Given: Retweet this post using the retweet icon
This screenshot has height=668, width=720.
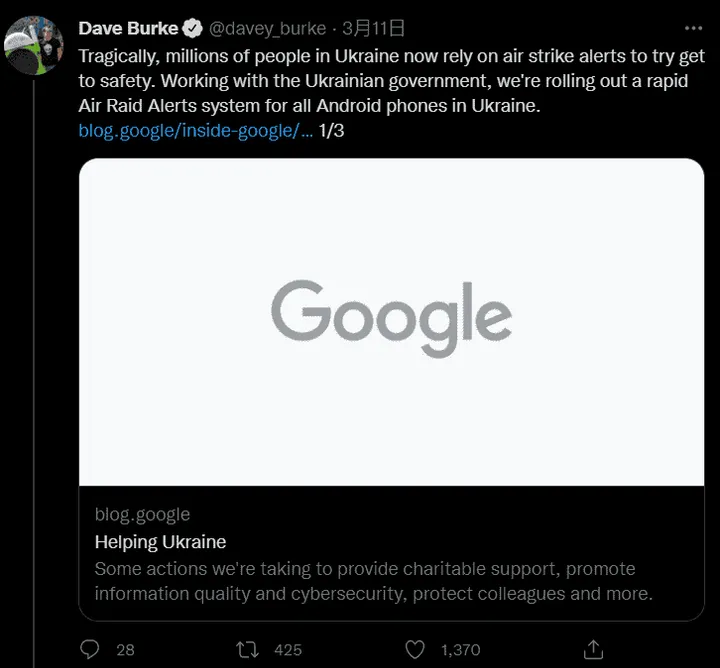Looking at the screenshot, I should [x=246, y=649].
